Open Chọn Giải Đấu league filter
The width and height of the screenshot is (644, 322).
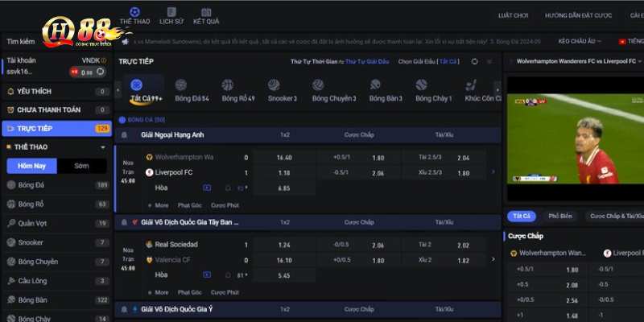tap(429, 62)
